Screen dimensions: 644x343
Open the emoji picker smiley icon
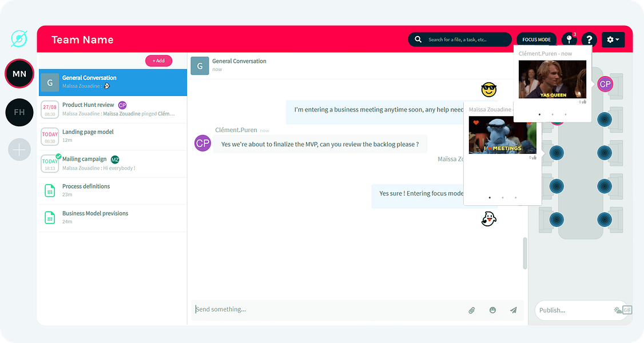(x=492, y=310)
